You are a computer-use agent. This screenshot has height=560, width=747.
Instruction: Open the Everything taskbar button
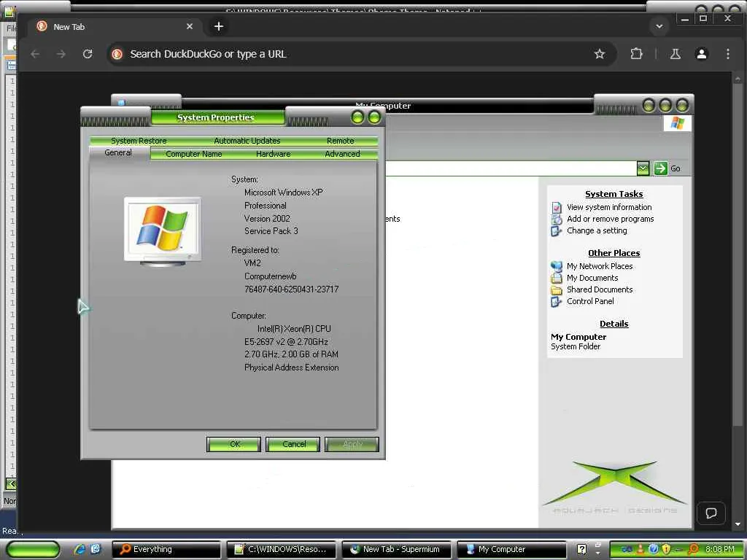tap(166, 549)
